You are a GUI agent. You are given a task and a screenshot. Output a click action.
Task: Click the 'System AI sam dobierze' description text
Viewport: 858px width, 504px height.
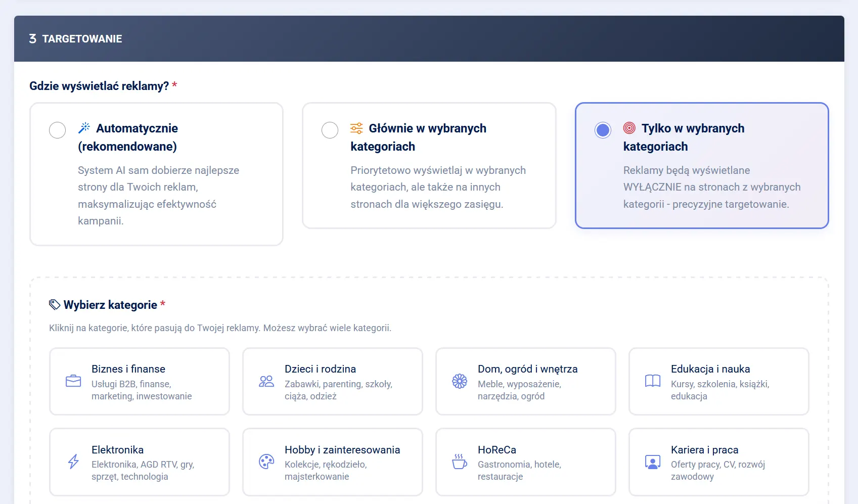(x=158, y=196)
